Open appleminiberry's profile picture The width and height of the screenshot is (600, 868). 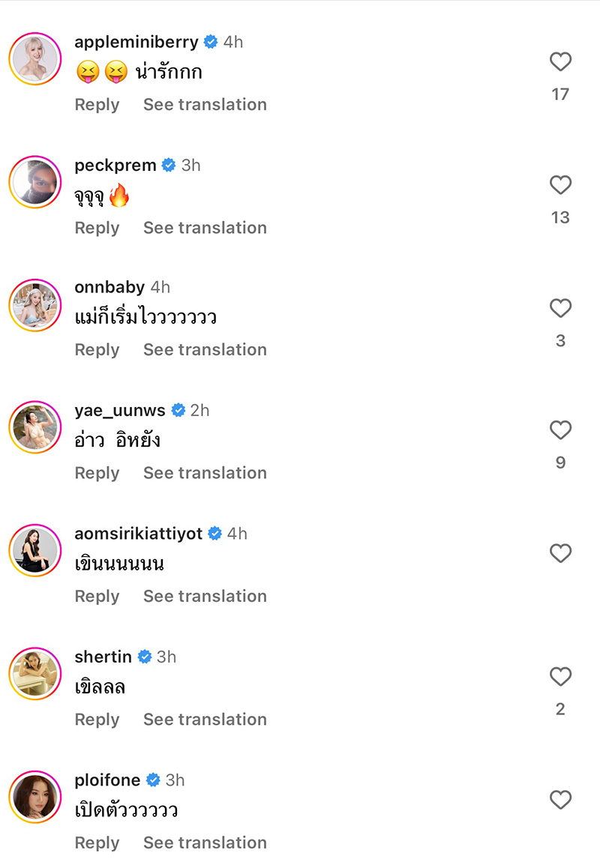tap(34, 58)
